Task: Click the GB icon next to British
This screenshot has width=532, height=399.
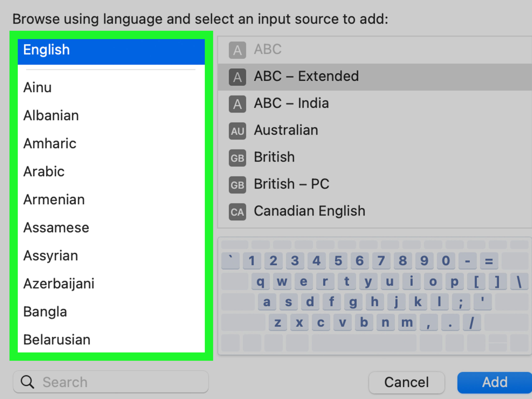Action: [237, 158]
